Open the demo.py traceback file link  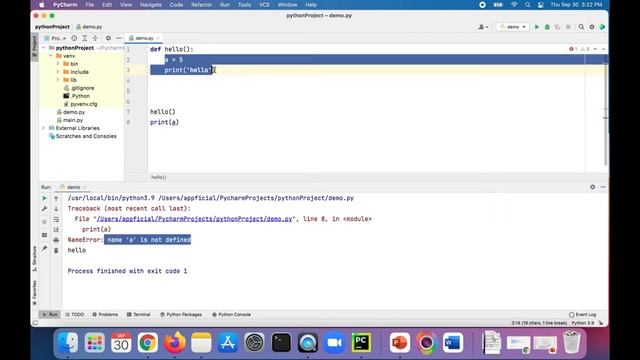pyautogui.click(x=194, y=219)
